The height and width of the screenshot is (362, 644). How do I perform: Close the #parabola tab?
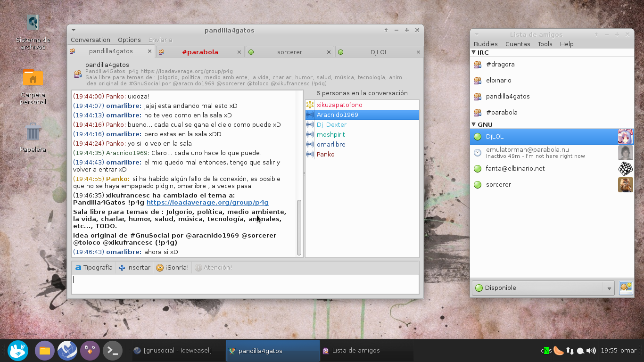click(239, 52)
